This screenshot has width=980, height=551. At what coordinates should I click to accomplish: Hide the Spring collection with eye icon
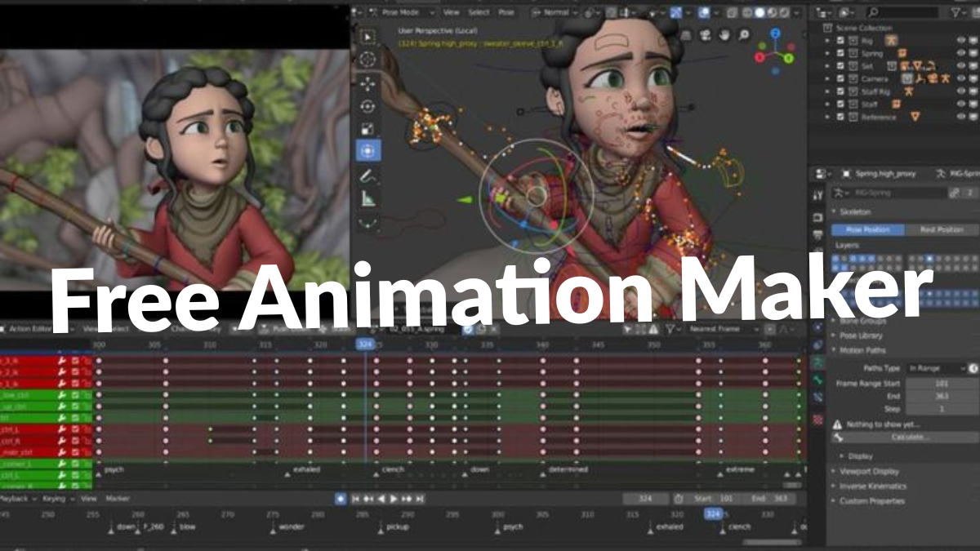pos(960,52)
